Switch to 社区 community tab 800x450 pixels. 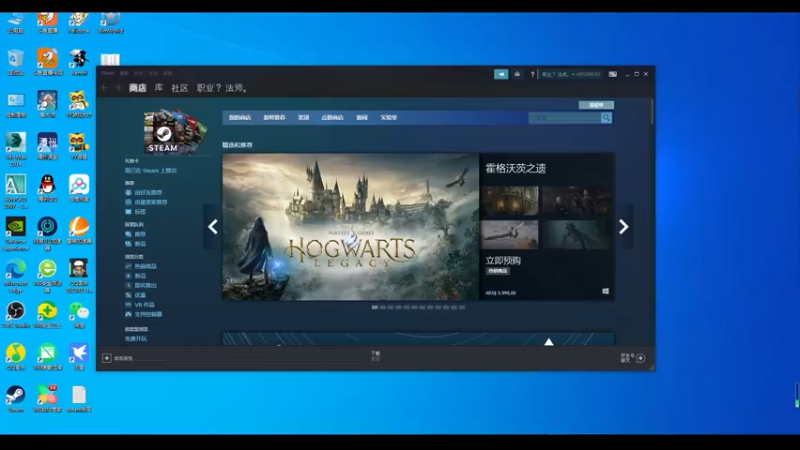pos(180,88)
